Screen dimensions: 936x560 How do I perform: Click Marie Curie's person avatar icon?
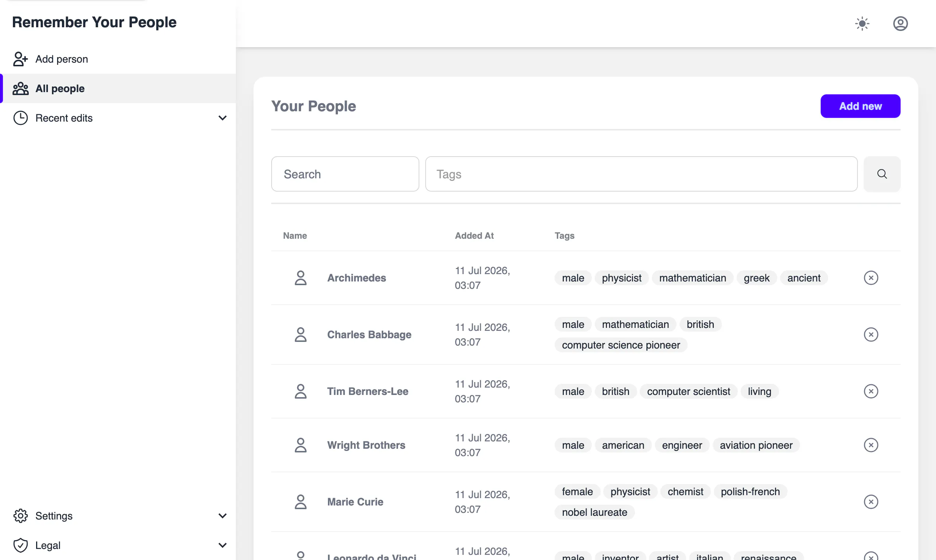pyautogui.click(x=300, y=502)
